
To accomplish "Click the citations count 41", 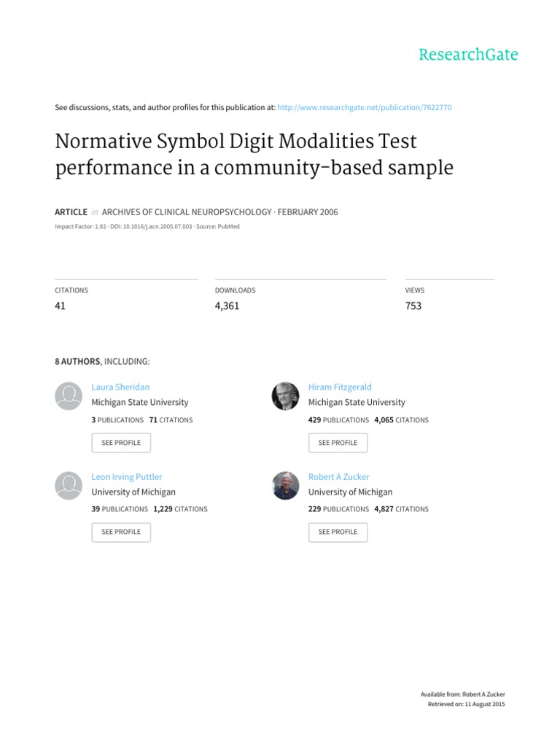I will point(61,306).
